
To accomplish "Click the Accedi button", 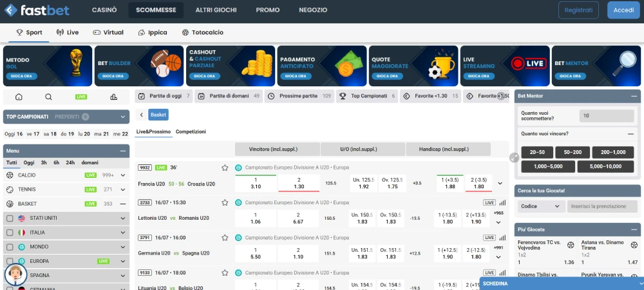I will click(x=623, y=10).
